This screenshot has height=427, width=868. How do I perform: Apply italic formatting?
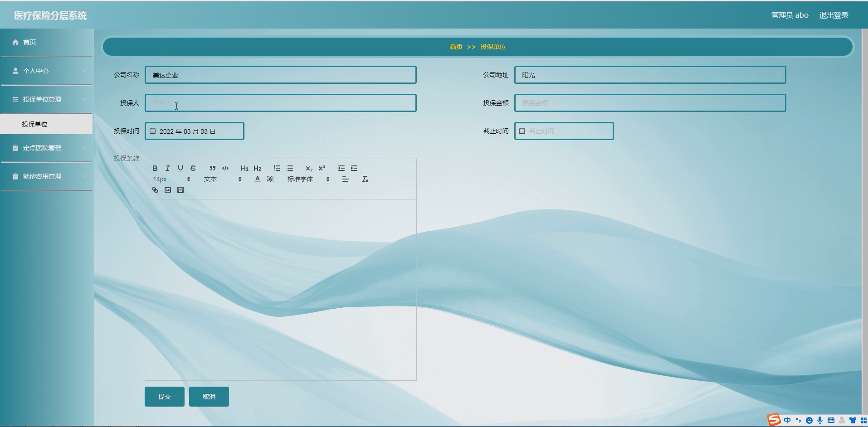pos(167,168)
